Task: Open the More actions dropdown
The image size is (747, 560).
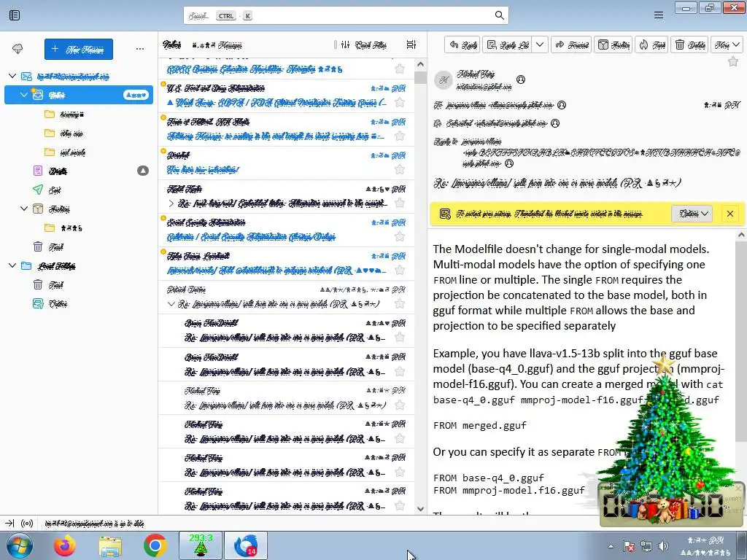Action: click(727, 44)
